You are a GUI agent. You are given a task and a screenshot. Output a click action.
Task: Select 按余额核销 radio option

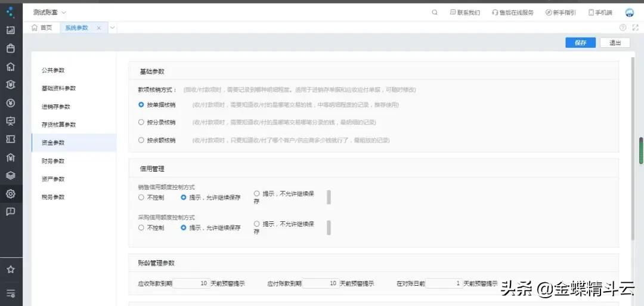(x=141, y=140)
